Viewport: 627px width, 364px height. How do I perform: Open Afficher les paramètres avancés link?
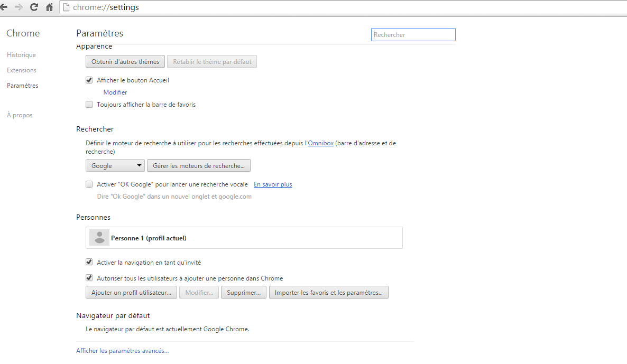pos(122,351)
